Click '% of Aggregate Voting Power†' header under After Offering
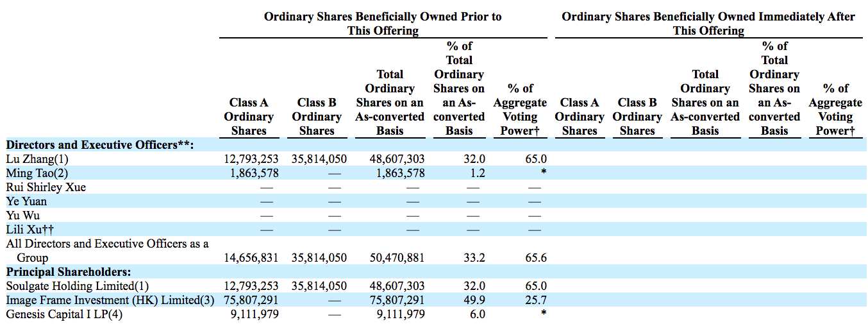The height and width of the screenshot is (331, 868). coord(835,110)
